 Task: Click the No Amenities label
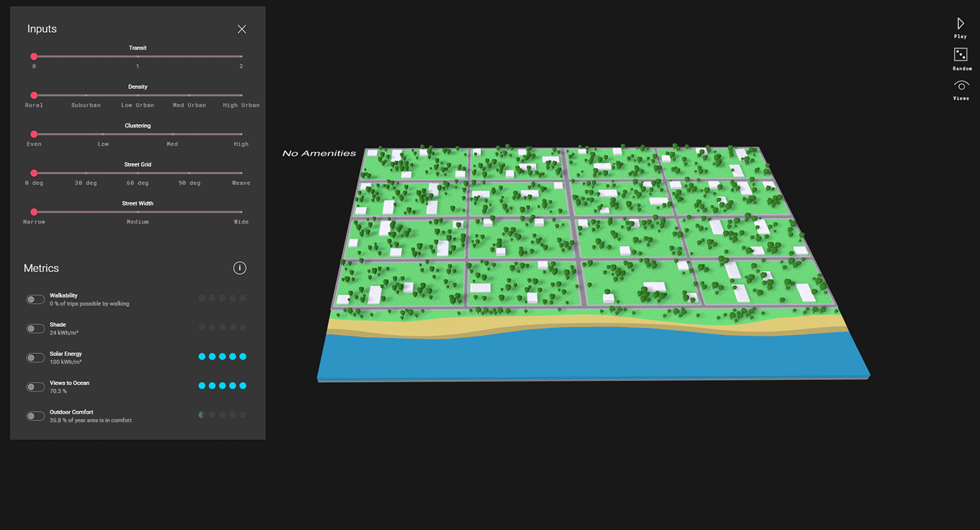pyautogui.click(x=319, y=153)
